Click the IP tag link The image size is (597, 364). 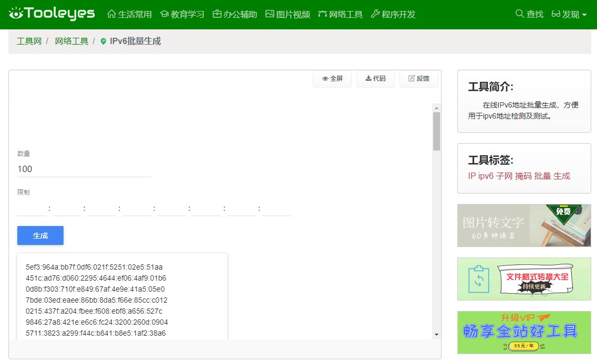tap(472, 176)
